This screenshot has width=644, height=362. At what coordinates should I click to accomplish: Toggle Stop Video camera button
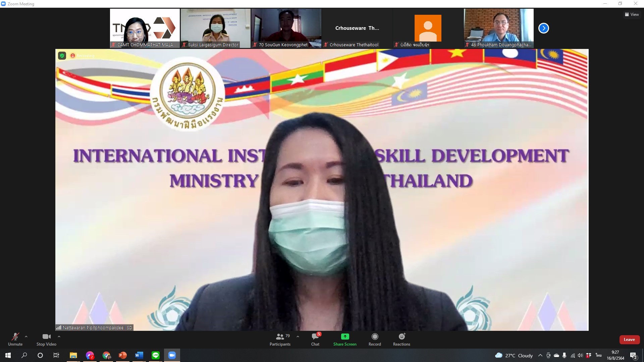pyautogui.click(x=46, y=339)
